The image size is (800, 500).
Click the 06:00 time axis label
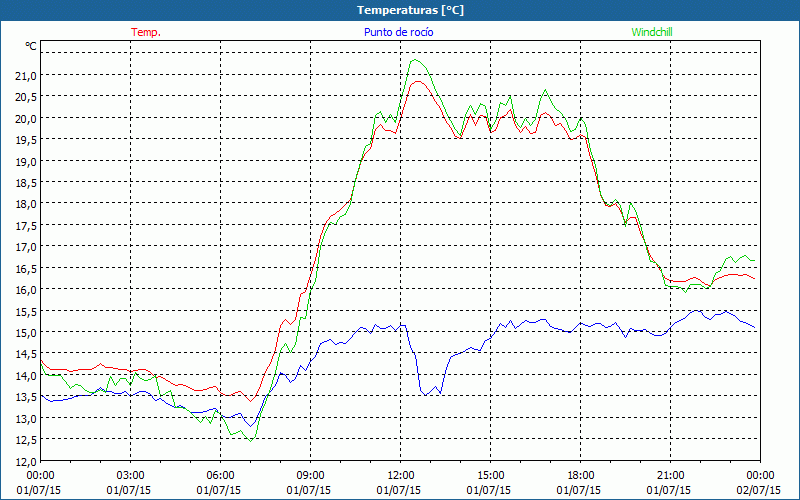coord(220,476)
